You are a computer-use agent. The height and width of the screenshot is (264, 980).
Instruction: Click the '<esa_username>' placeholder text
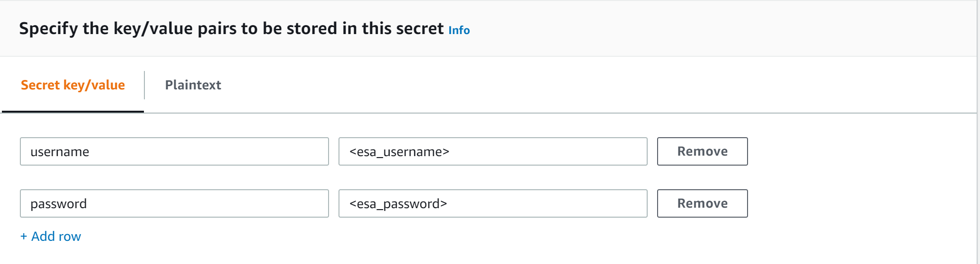tap(399, 152)
